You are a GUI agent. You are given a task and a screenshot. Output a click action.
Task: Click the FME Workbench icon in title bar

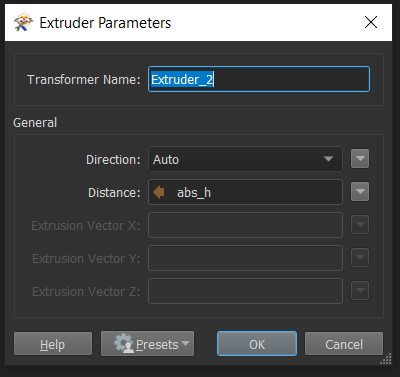tap(24, 23)
